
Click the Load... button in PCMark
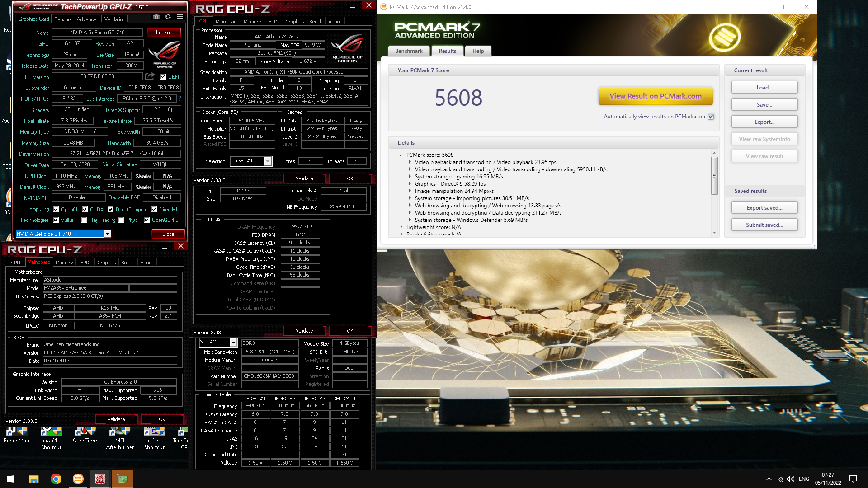764,88
